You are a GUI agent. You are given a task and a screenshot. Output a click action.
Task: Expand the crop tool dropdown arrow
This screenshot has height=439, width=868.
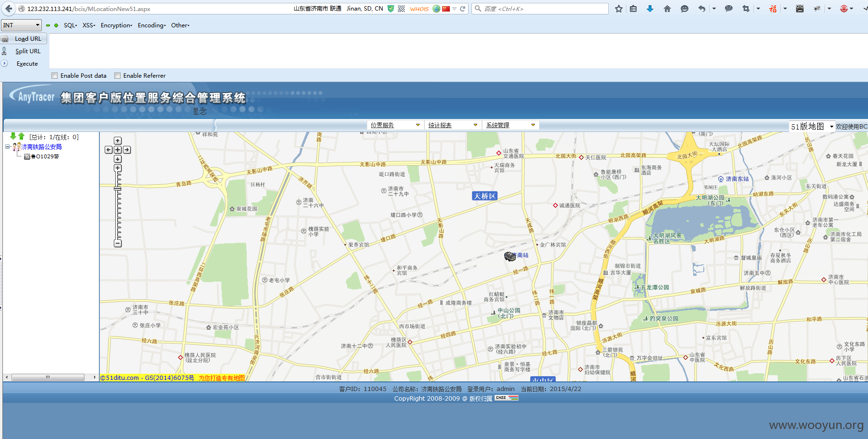[758, 9]
